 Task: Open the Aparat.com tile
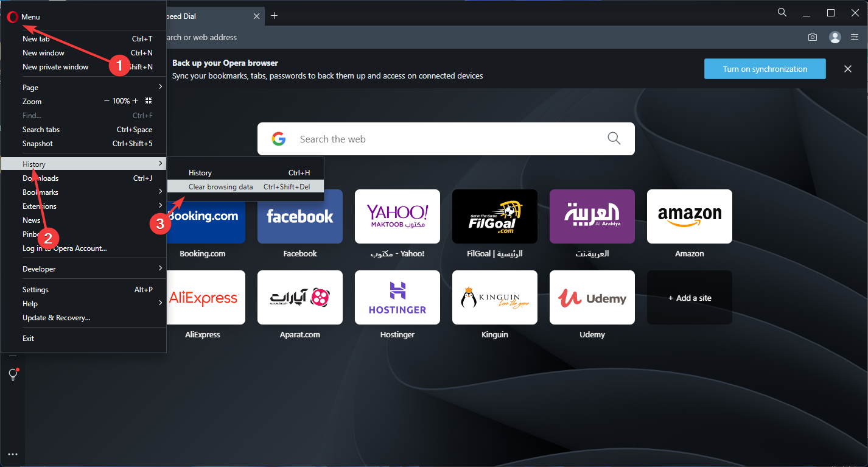click(300, 297)
